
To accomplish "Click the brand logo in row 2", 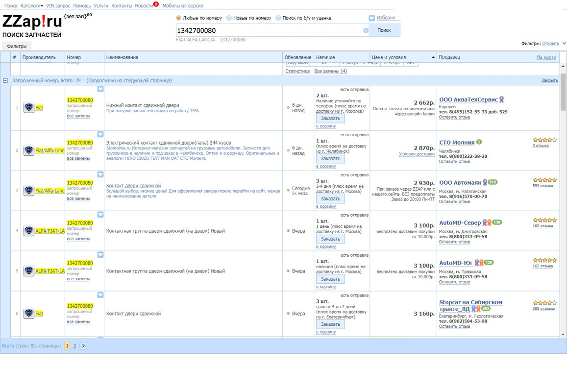I will pyautogui.click(x=28, y=150).
